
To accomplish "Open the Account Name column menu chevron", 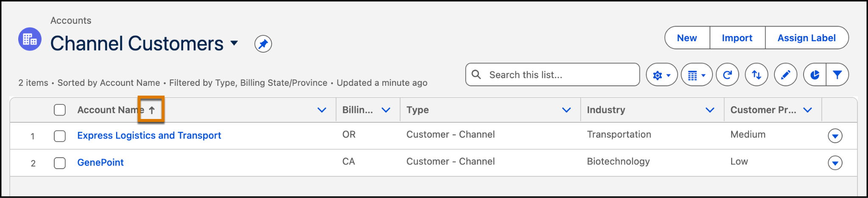I will click(322, 110).
